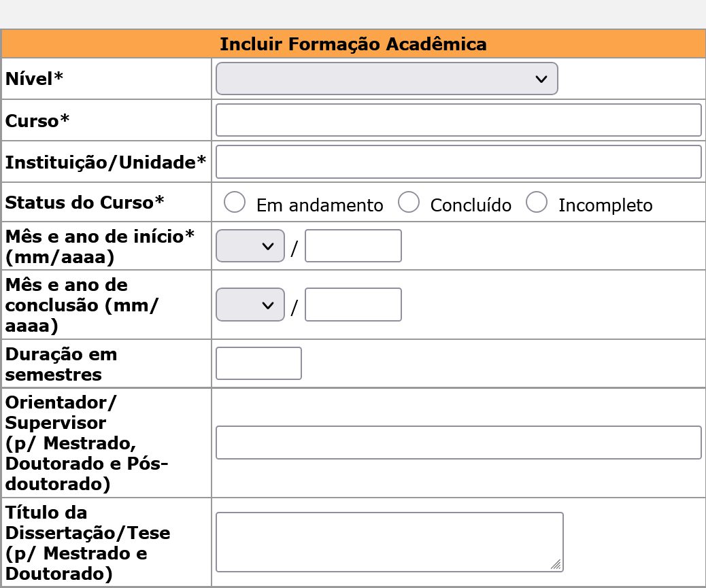Click the Status do Curso* label

tap(85, 202)
